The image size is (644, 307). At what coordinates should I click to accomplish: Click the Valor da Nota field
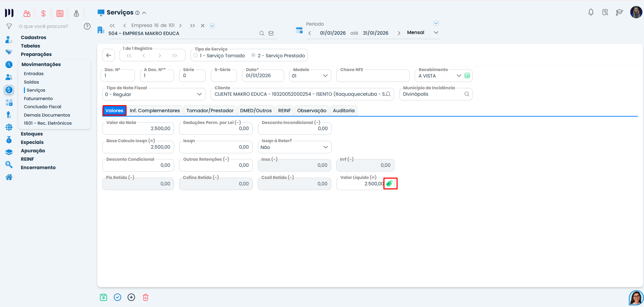(x=138, y=128)
